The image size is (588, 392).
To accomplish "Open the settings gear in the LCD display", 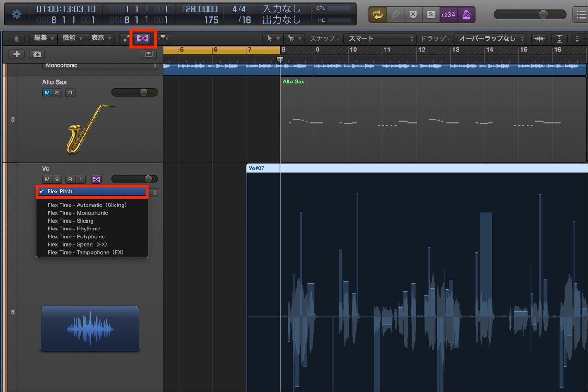I will coord(17,14).
